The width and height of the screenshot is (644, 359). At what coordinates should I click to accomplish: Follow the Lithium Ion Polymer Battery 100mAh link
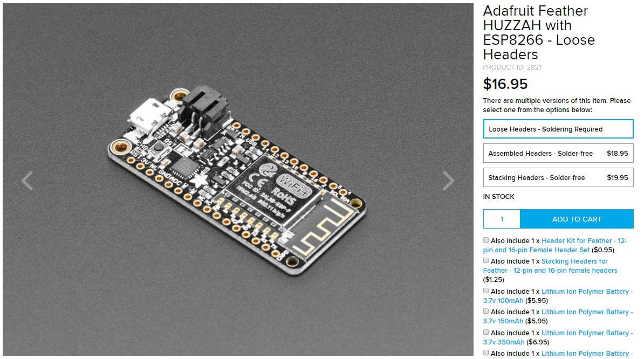(x=558, y=296)
